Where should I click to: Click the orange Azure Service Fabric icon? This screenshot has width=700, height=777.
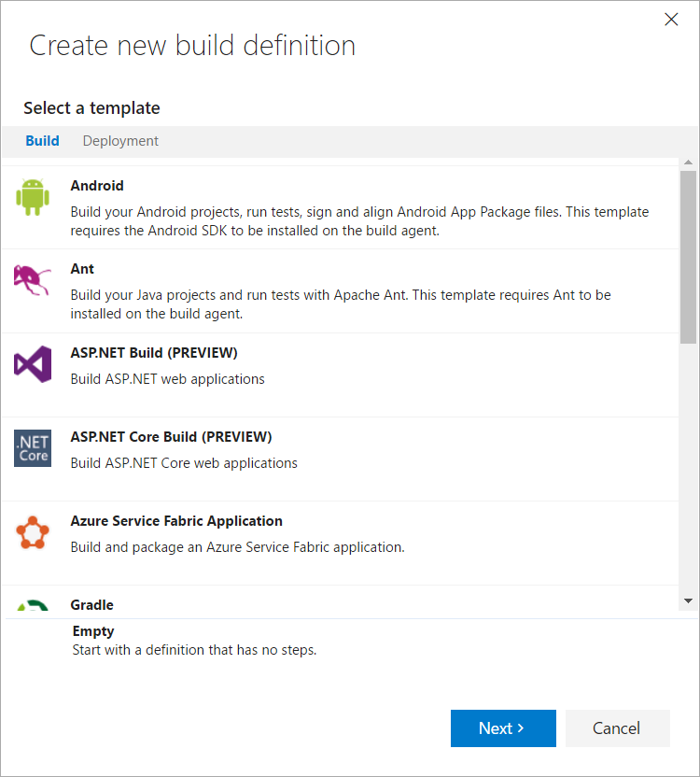pos(33,532)
